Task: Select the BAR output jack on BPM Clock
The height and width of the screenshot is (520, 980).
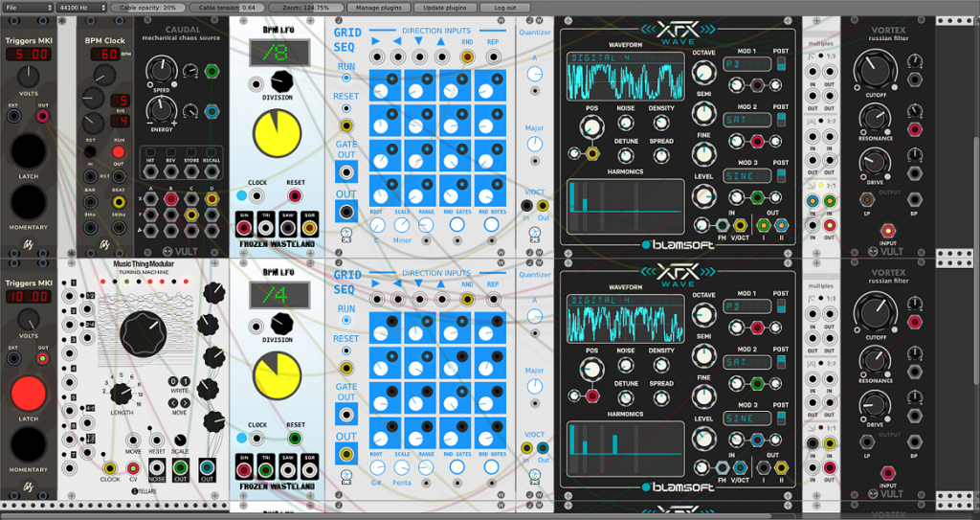Action: 91,202
